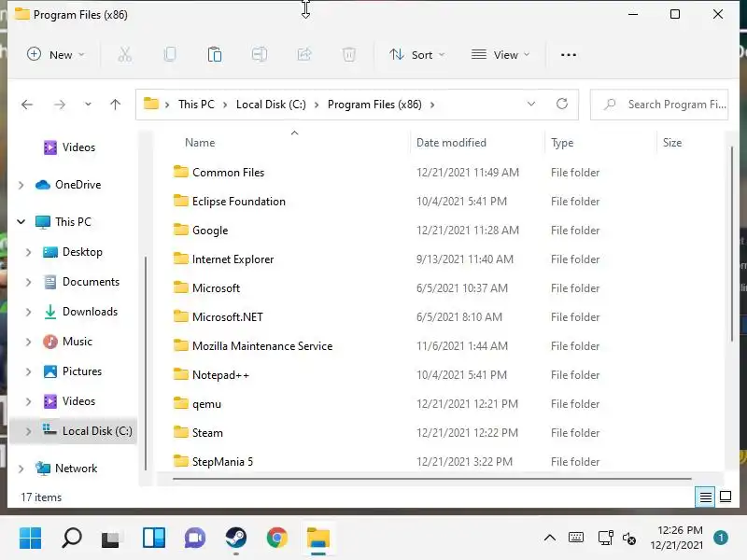Go forward with the right arrow

coord(60,105)
